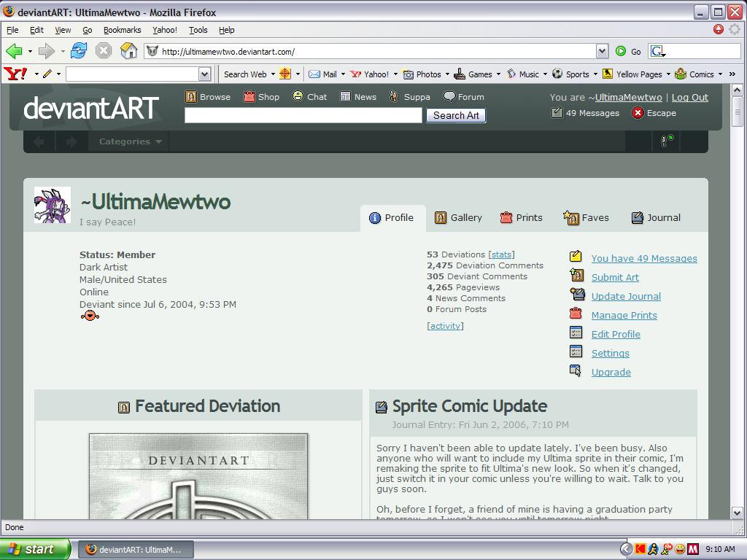
Task: Open the Chat smiley icon
Action: tap(298, 96)
